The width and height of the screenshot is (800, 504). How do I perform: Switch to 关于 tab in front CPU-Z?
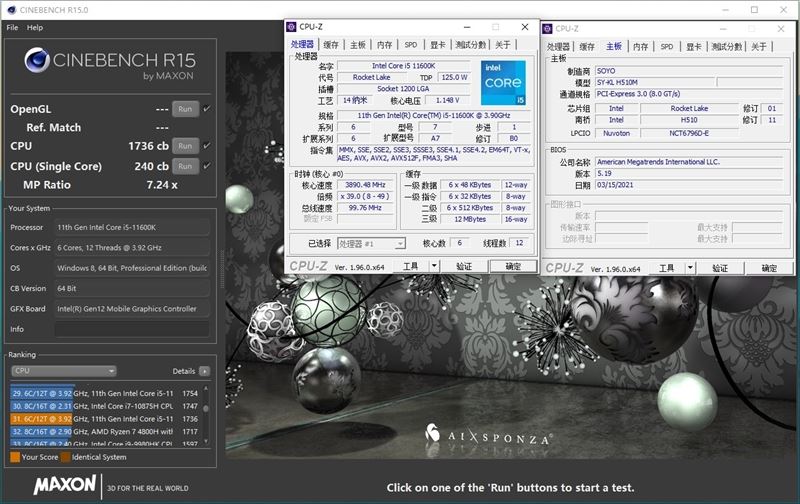coord(503,45)
